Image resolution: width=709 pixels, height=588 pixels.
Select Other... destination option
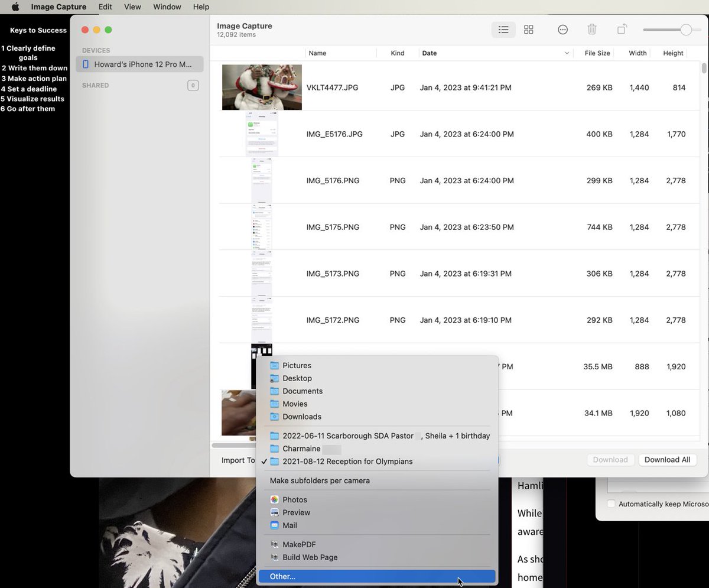pyautogui.click(x=377, y=577)
